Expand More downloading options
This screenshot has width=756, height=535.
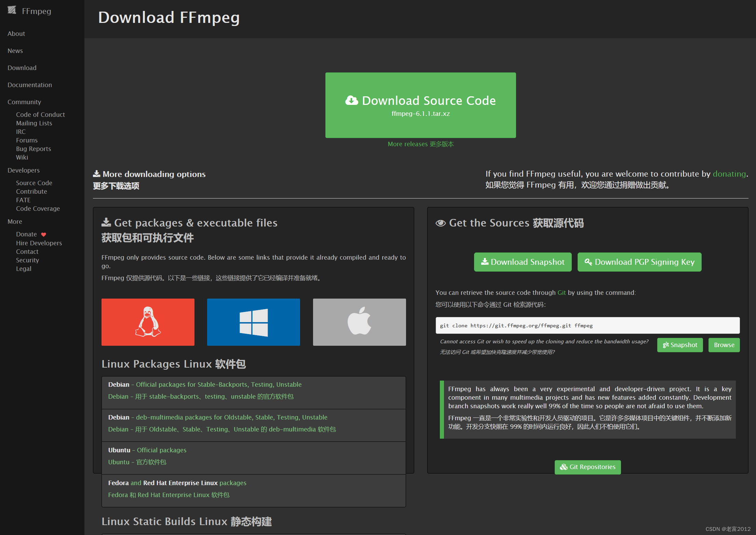[x=153, y=174]
